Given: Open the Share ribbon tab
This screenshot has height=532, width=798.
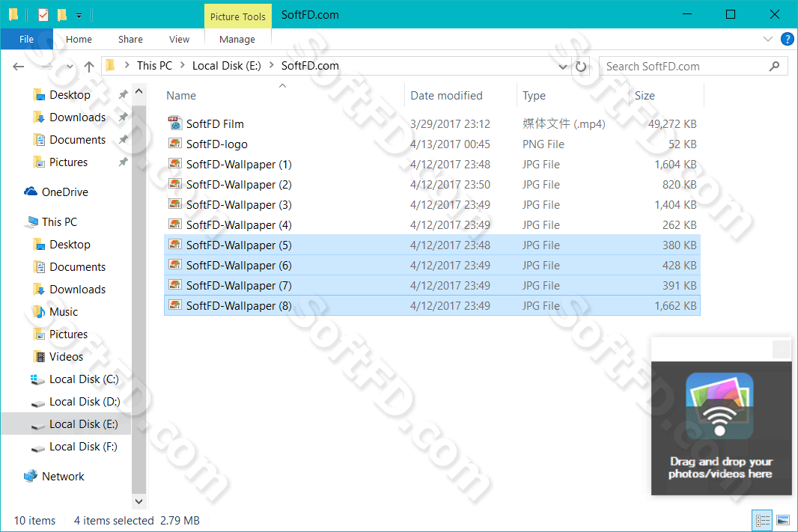Looking at the screenshot, I should (x=130, y=39).
